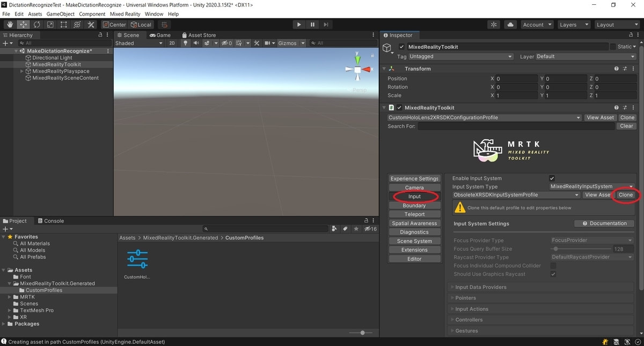Click the scene orientation gizmo
Screen dimensions: 644x346
357,69
